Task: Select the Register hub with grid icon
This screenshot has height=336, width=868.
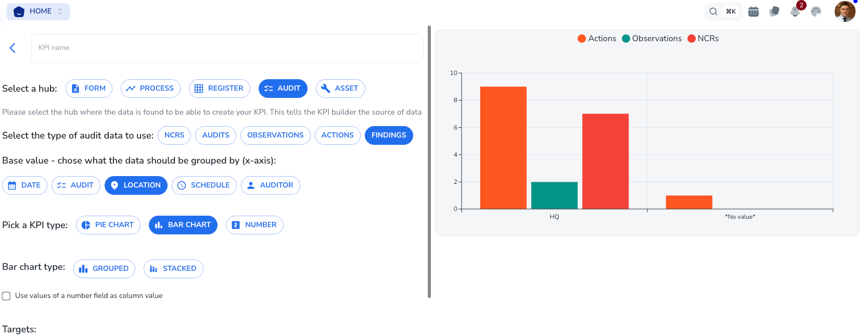Action: click(x=220, y=89)
